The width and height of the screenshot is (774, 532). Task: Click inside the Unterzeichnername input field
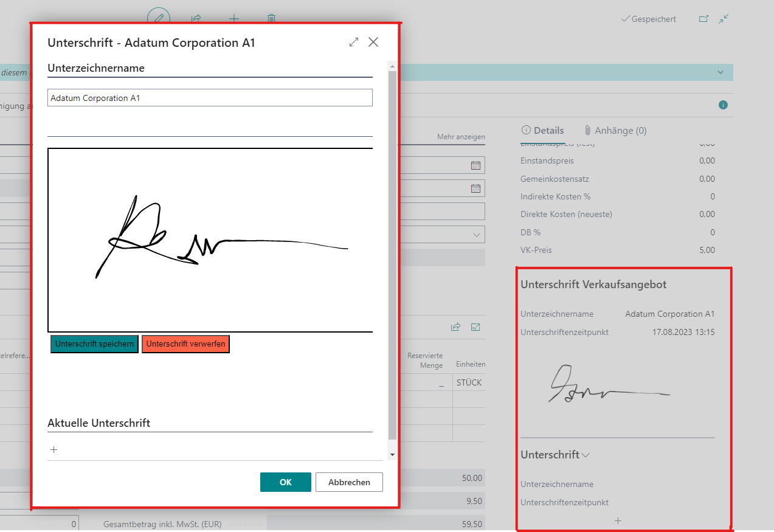click(x=210, y=97)
